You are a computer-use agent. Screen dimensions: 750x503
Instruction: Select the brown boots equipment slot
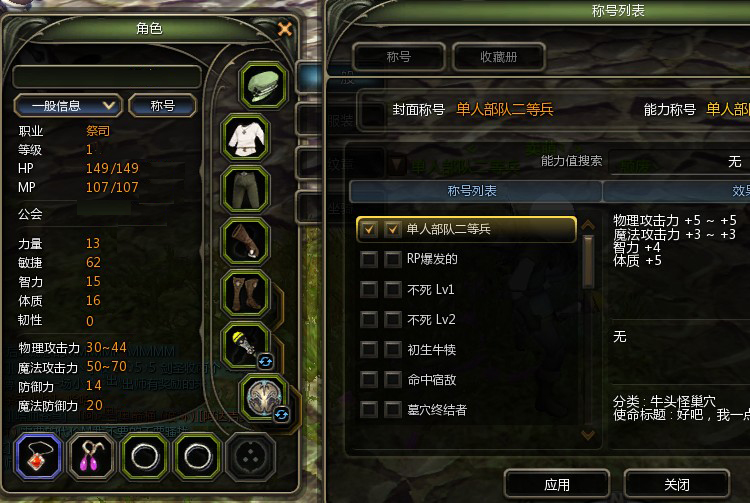(x=245, y=293)
